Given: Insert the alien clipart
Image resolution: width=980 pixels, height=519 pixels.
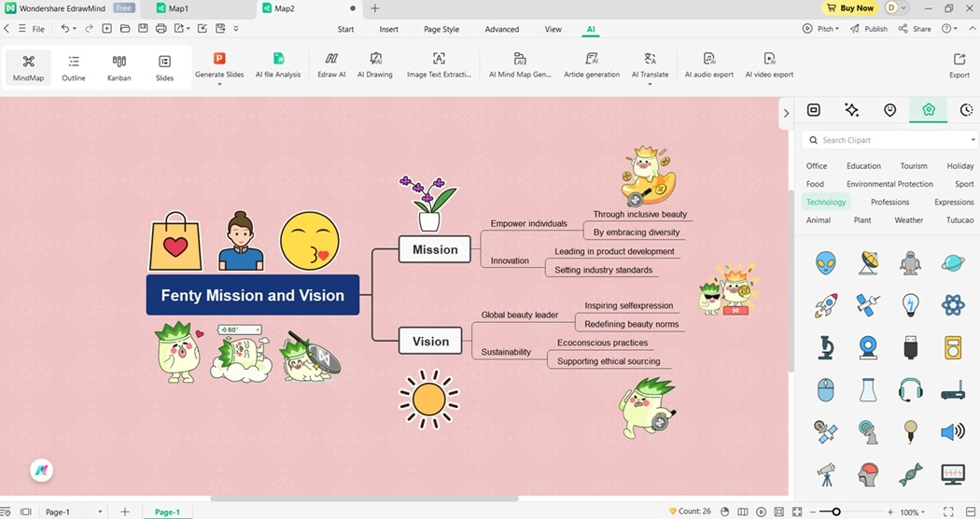Looking at the screenshot, I should pyautogui.click(x=826, y=263).
